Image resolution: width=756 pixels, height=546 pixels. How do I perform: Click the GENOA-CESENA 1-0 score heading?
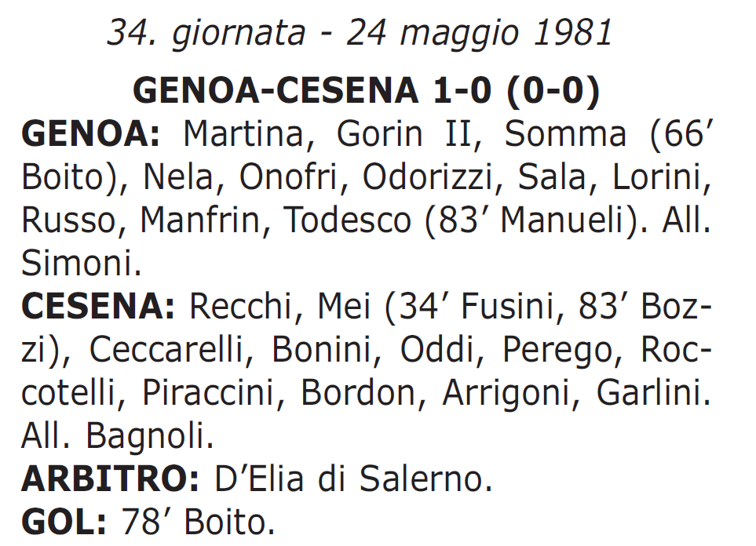[x=367, y=90]
